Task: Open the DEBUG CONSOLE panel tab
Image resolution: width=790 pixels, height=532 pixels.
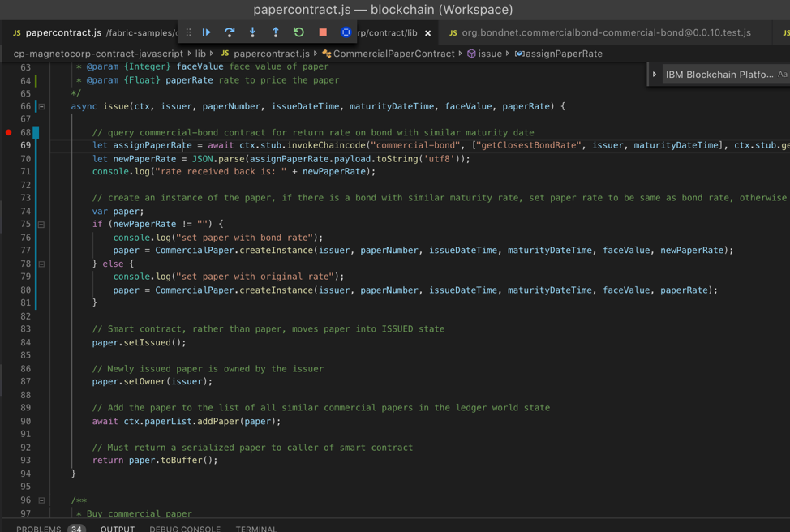Action: (185, 529)
